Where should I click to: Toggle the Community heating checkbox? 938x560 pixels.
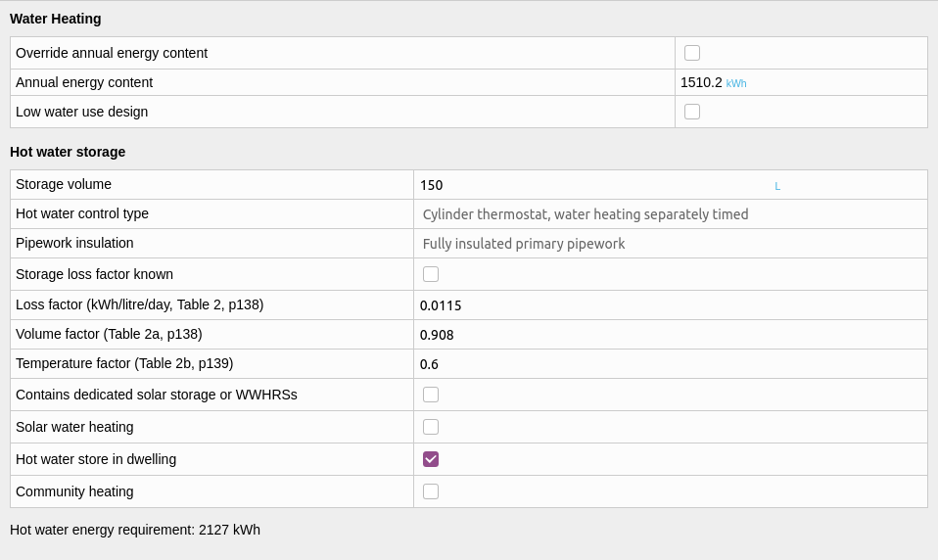[x=431, y=491]
